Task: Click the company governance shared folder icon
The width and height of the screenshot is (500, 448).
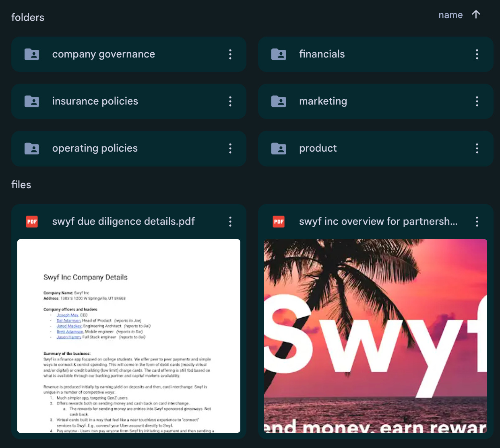Action: 32,54
